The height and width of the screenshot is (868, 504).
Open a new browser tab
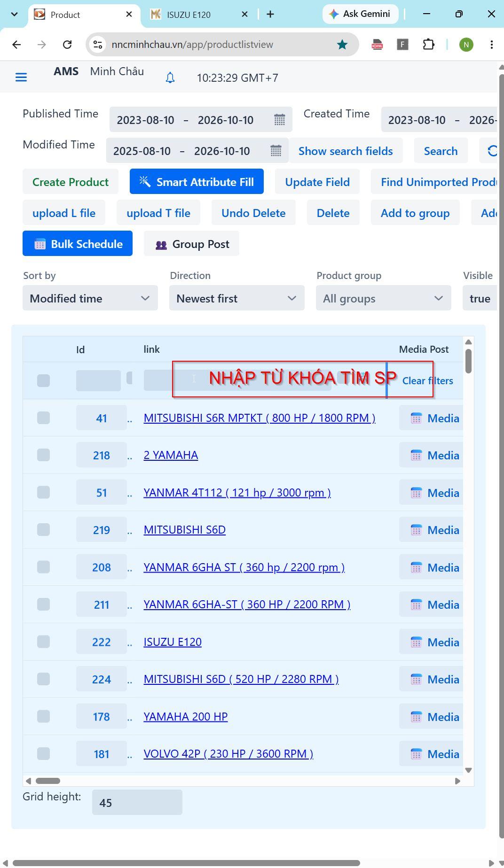click(270, 15)
